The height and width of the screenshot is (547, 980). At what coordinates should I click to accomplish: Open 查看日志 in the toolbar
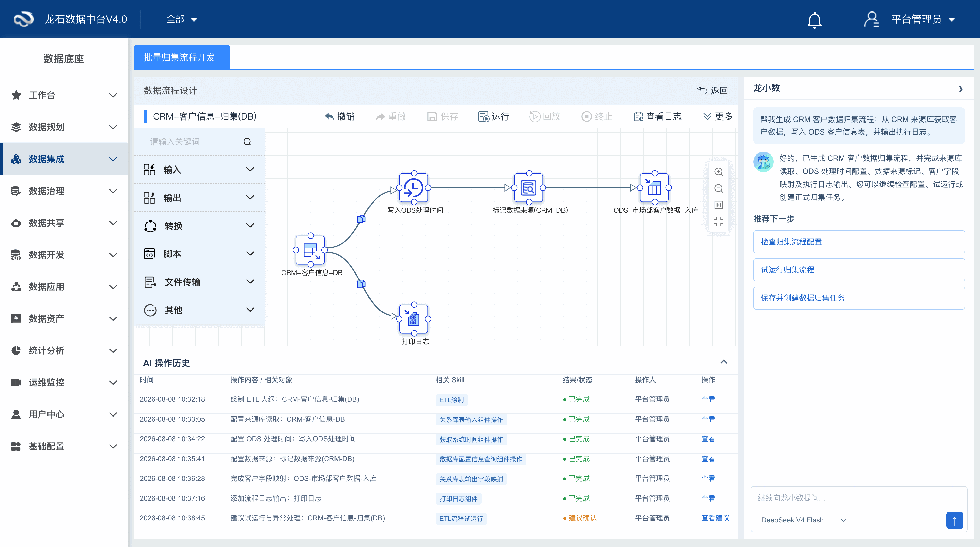658,116
